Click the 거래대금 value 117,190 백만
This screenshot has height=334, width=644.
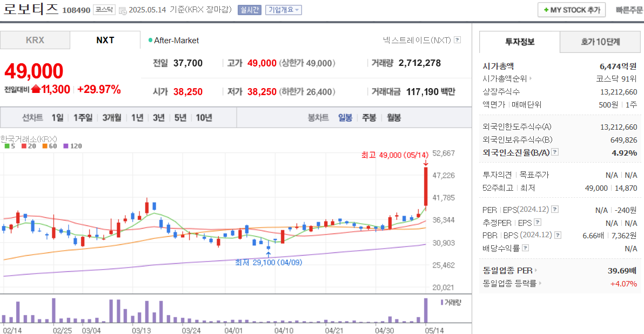click(431, 92)
